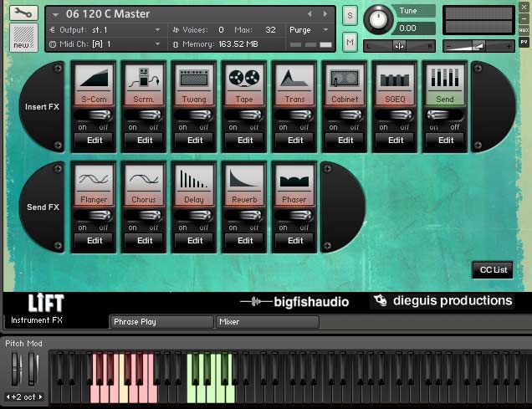The width and height of the screenshot is (532, 409).
Task: Select the S-Com compressor effect icon
Action: 94,78
